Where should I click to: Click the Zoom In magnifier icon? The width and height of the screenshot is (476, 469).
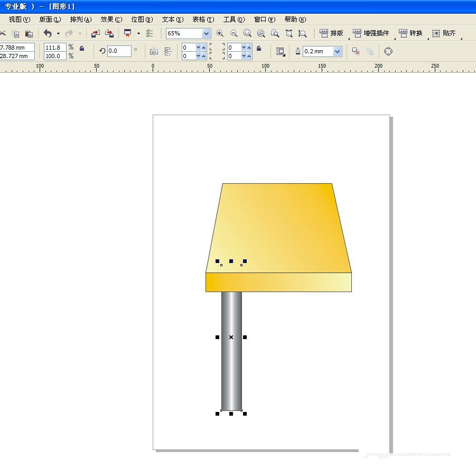coord(220,33)
